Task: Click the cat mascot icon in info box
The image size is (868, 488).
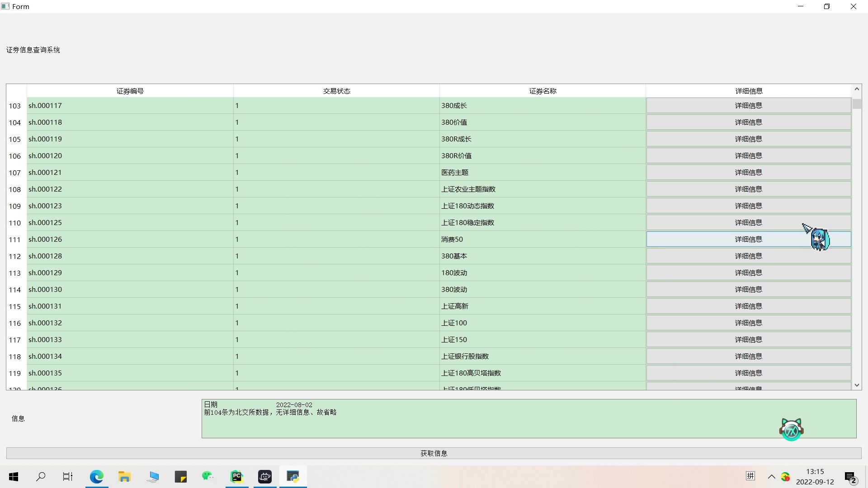Action: tap(791, 429)
